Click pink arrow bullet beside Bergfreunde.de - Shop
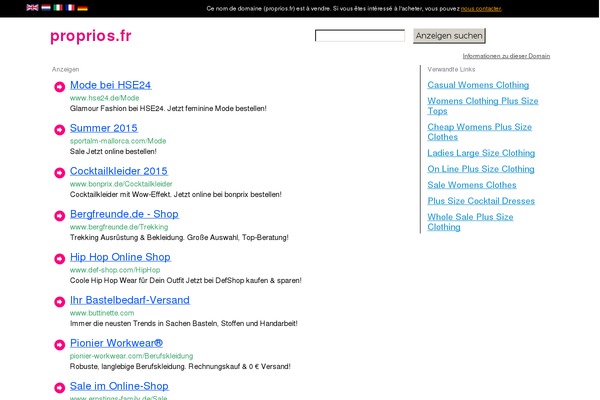 pyautogui.click(x=59, y=216)
